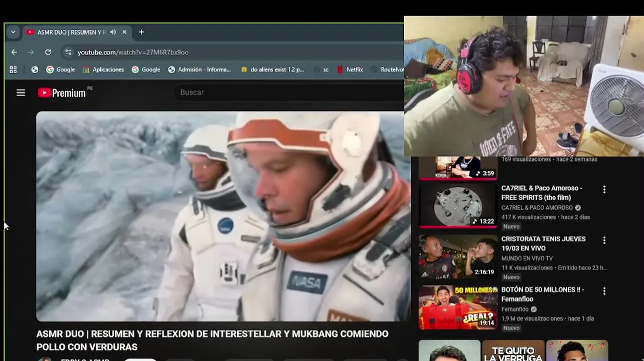The image size is (644, 361).
Task: Go back using the browser back arrow
Action: [14, 52]
